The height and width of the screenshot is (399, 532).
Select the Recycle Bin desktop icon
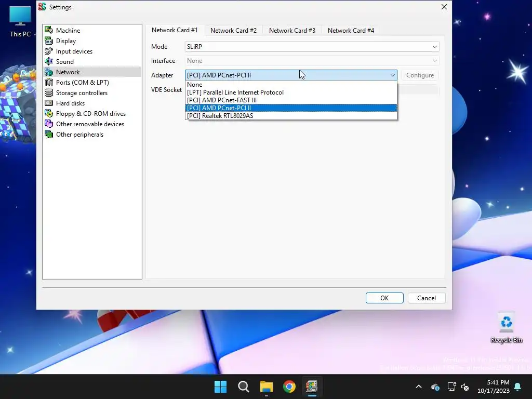tap(506, 327)
